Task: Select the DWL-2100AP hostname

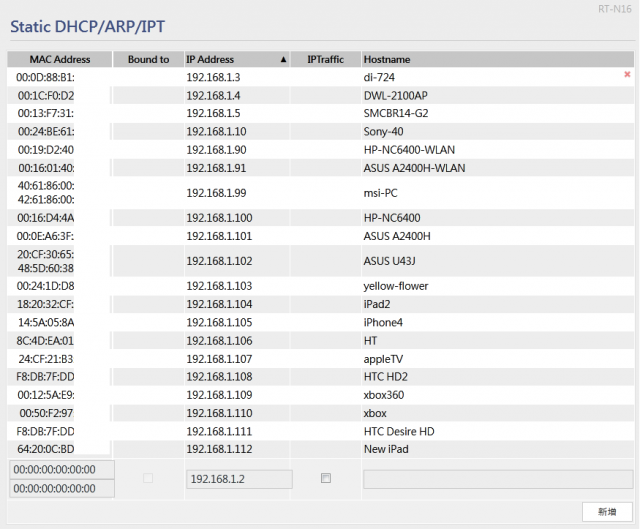Action: point(396,96)
